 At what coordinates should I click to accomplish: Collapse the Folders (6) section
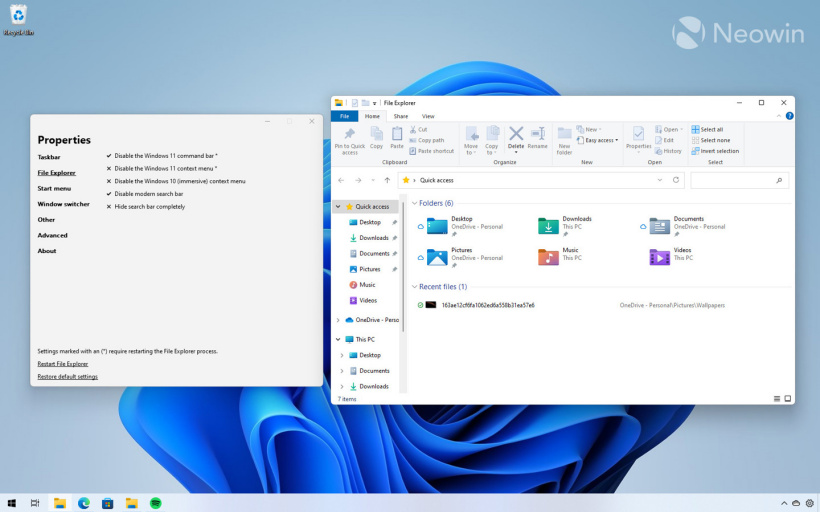click(x=414, y=203)
